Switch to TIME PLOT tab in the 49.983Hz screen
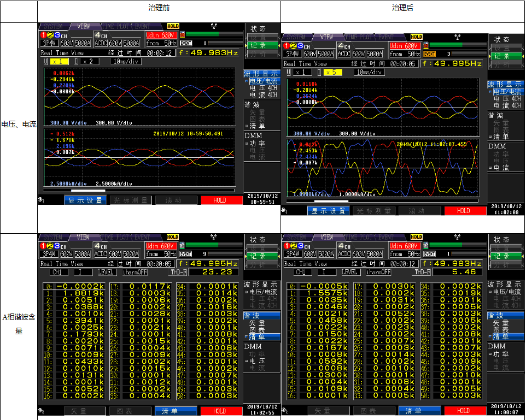Image resolution: width=526 pixels, height=420 pixels. tap(114, 26)
